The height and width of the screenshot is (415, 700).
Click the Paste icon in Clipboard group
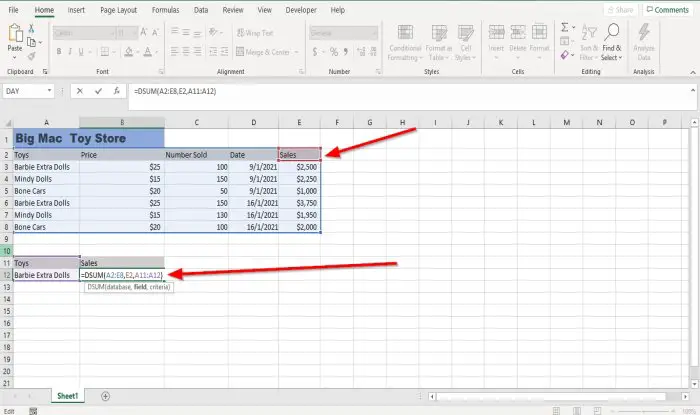tap(15, 33)
